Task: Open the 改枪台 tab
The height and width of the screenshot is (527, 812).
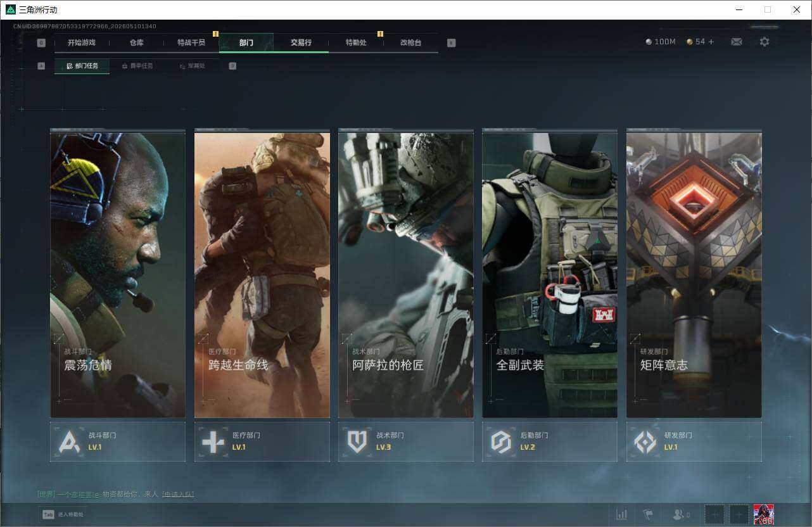Action: tap(410, 42)
